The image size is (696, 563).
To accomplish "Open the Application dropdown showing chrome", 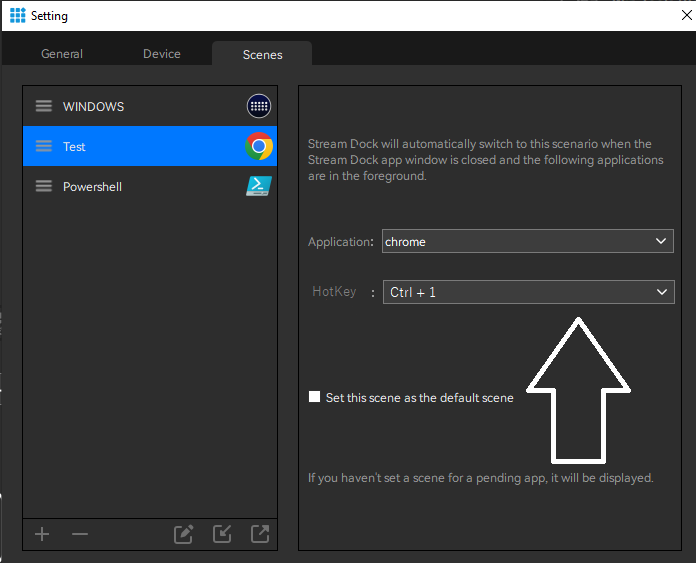I will (x=528, y=241).
